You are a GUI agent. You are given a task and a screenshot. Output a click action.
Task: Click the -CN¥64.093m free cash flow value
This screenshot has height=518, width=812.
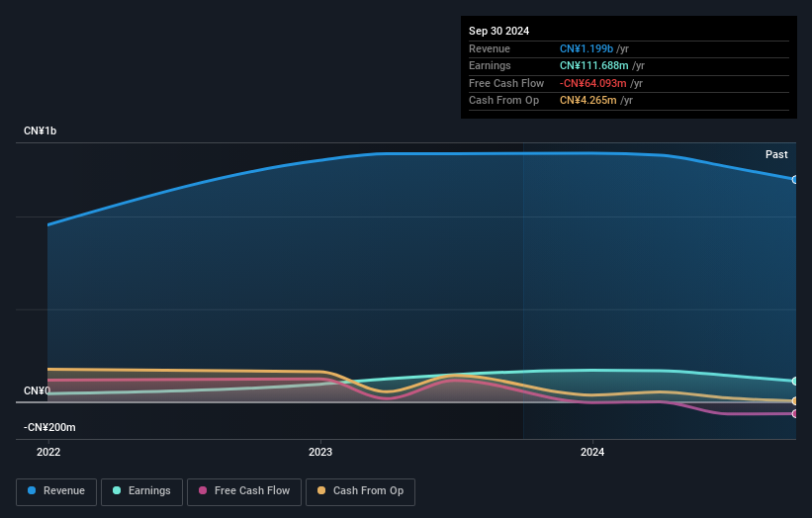[593, 83]
